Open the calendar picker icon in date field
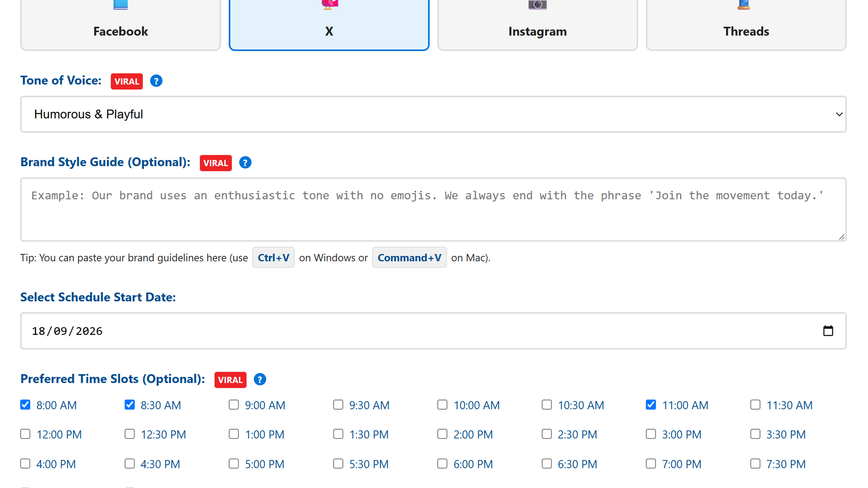 click(828, 331)
